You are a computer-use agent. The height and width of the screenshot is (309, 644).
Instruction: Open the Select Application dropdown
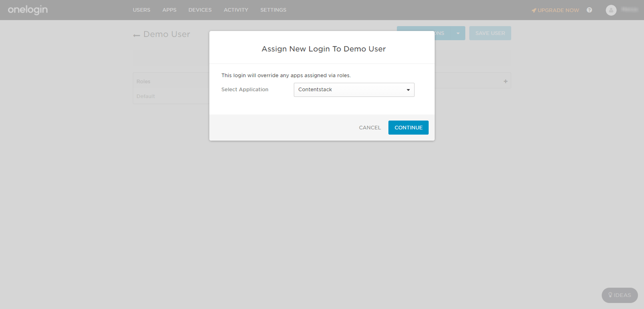click(x=354, y=90)
